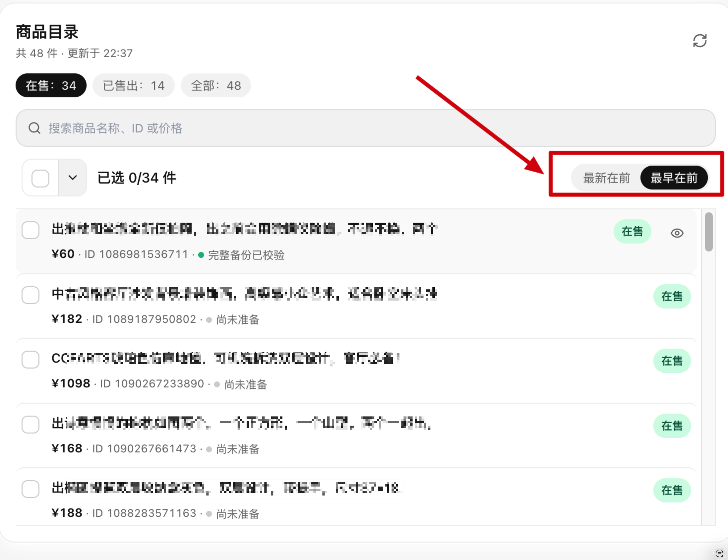Sort by 最早在前

pyautogui.click(x=674, y=178)
